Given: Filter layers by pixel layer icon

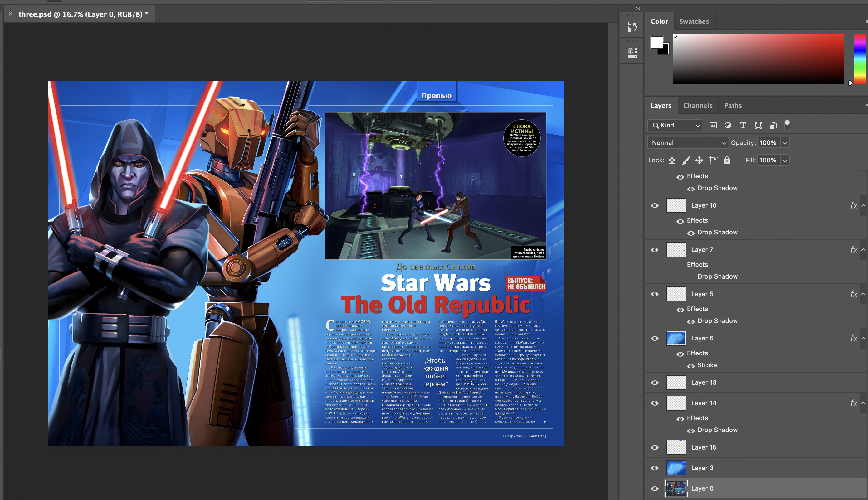Looking at the screenshot, I should click(x=713, y=125).
